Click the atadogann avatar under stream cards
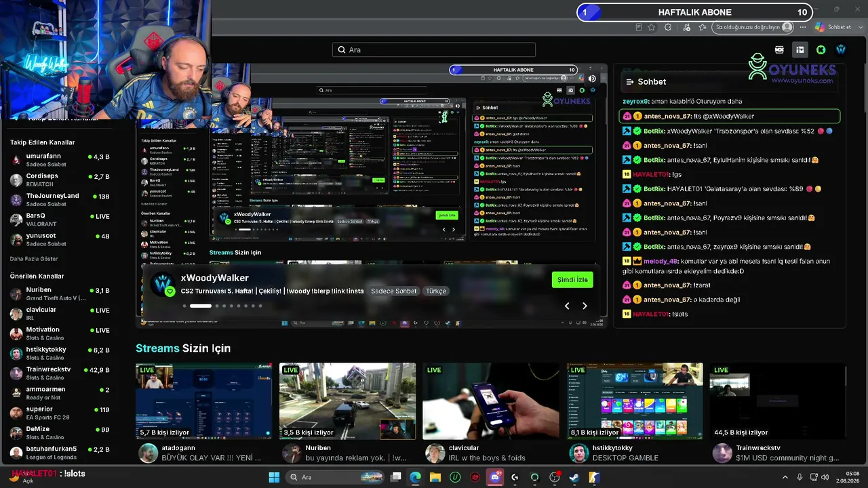Viewport: 868px width, 488px height. point(148,453)
